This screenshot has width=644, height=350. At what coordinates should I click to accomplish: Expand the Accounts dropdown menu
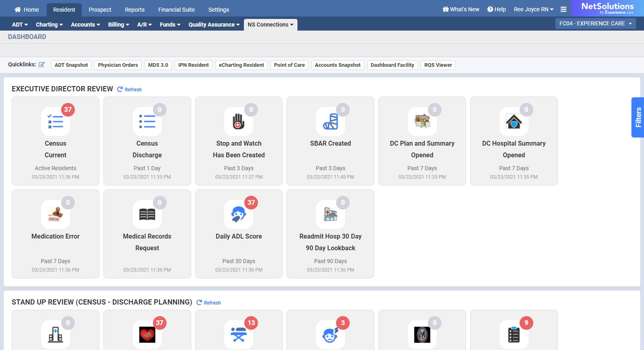coord(85,25)
